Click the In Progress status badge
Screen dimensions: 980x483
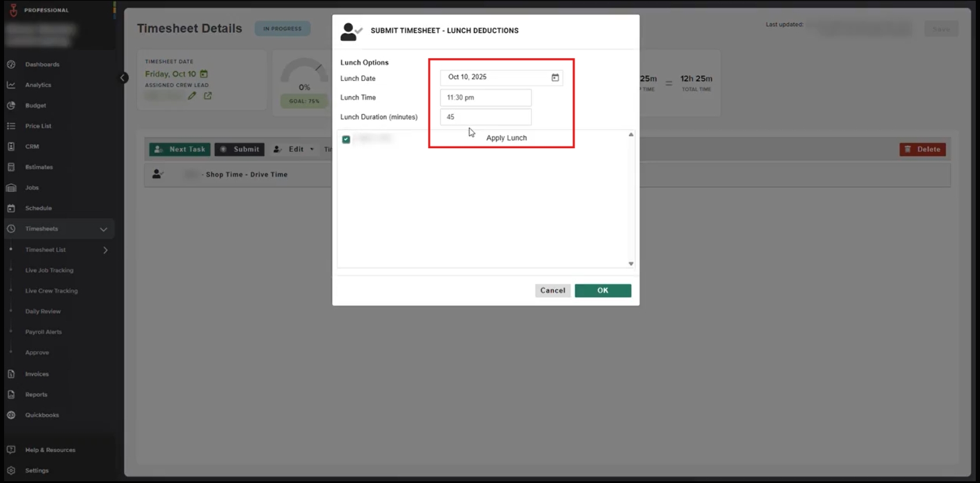pyautogui.click(x=282, y=29)
